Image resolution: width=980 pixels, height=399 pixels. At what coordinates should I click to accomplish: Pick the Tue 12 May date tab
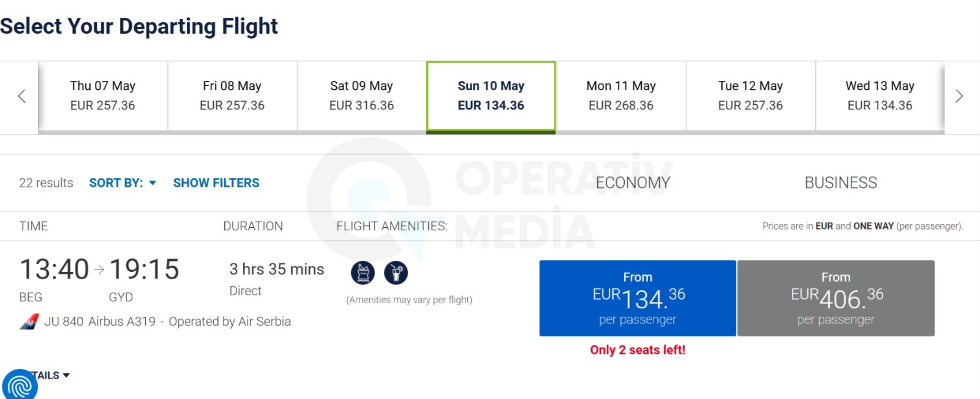(x=751, y=96)
